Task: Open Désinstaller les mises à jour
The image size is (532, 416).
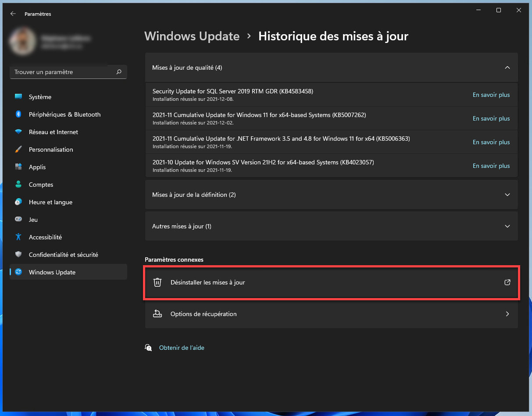Action: point(332,282)
